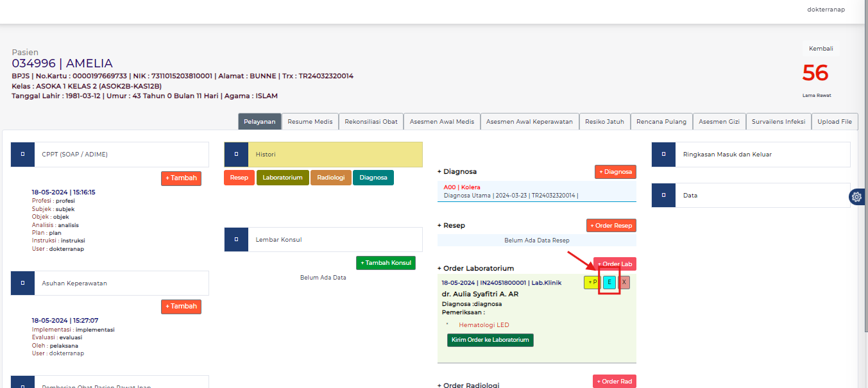Click the CPPT (SOAP / ADIME) panel icon
Screen dimensions: 868x388
point(22,154)
